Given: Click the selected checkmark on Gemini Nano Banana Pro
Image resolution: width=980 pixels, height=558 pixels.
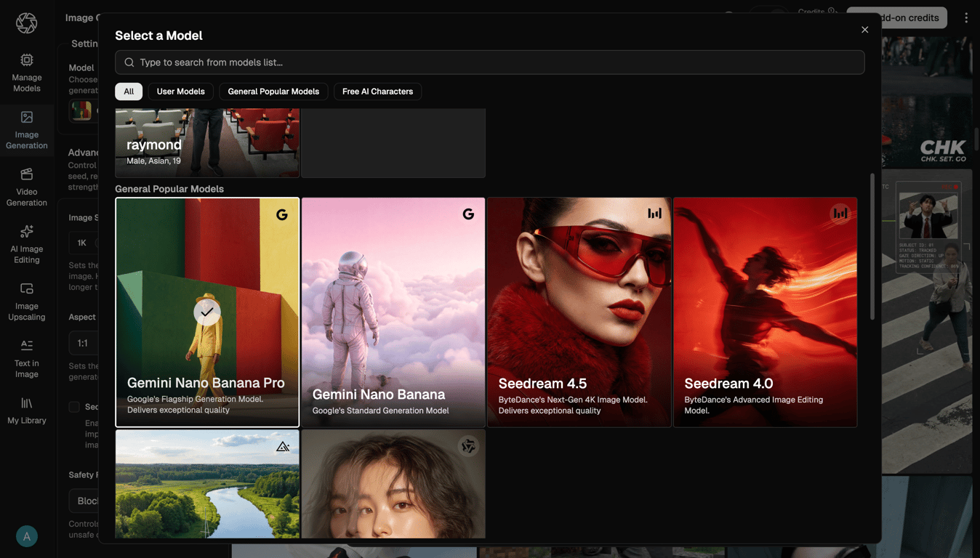Looking at the screenshot, I should point(207,312).
